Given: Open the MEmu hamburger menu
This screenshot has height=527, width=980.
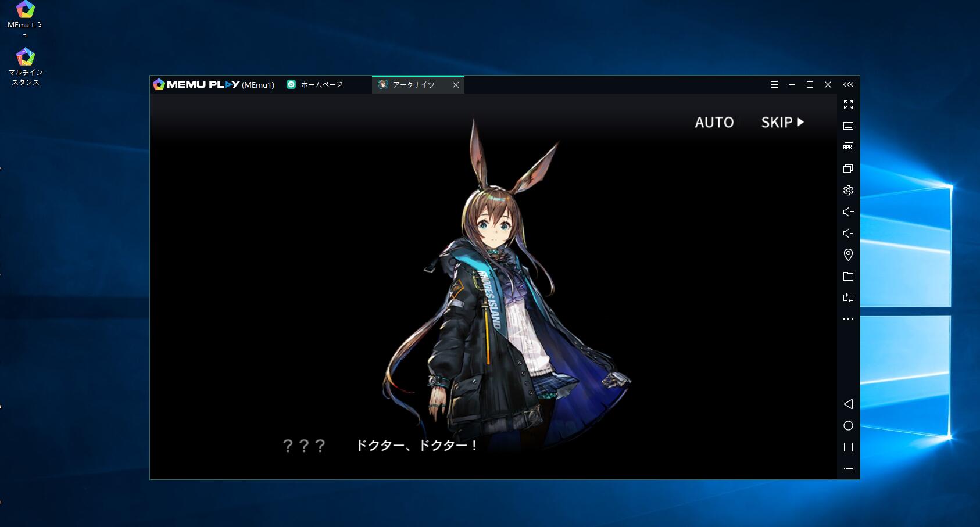Looking at the screenshot, I should point(774,85).
